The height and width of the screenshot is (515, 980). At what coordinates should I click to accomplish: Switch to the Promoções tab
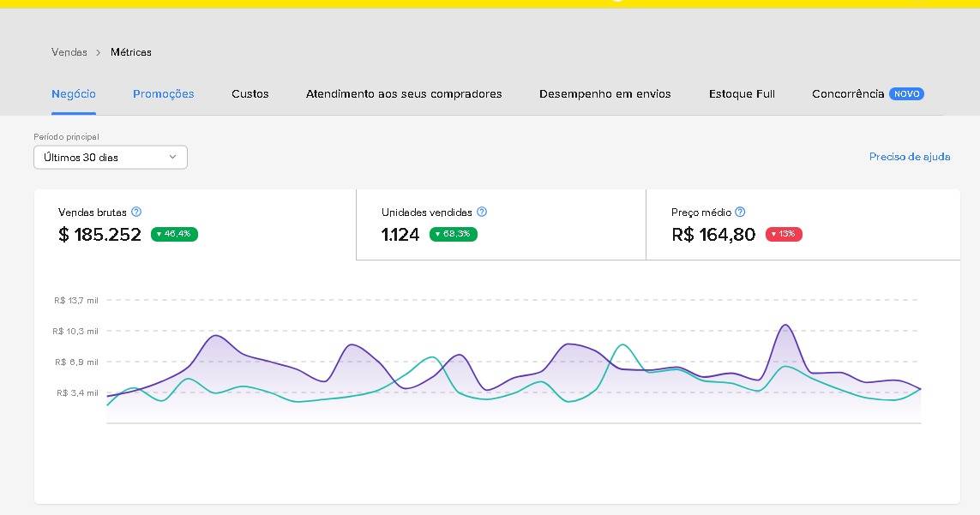[163, 94]
